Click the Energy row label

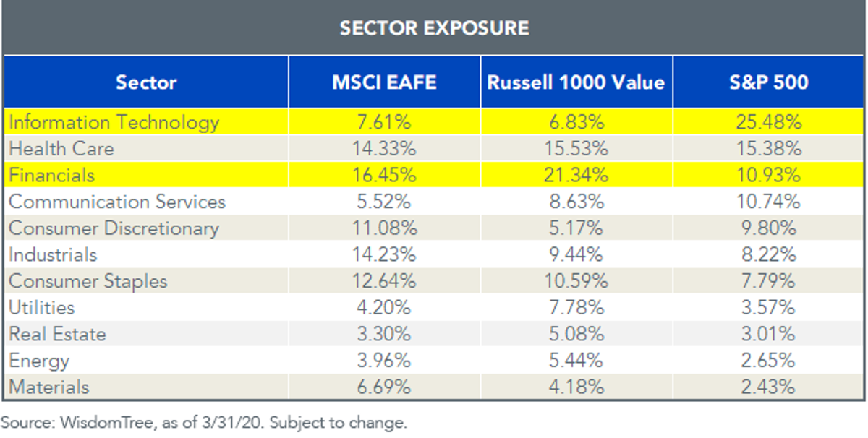pyautogui.click(x=39, y=361)
